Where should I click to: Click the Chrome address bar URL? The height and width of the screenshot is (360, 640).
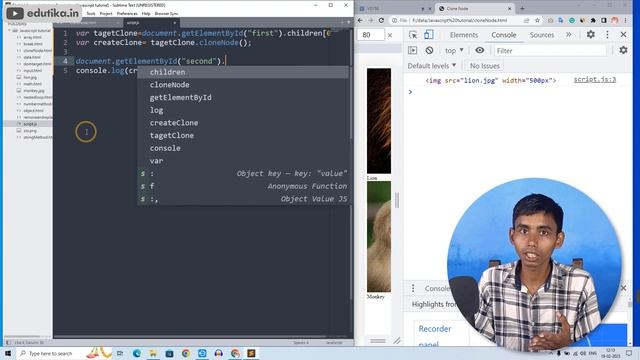click(x=459, y=20)
